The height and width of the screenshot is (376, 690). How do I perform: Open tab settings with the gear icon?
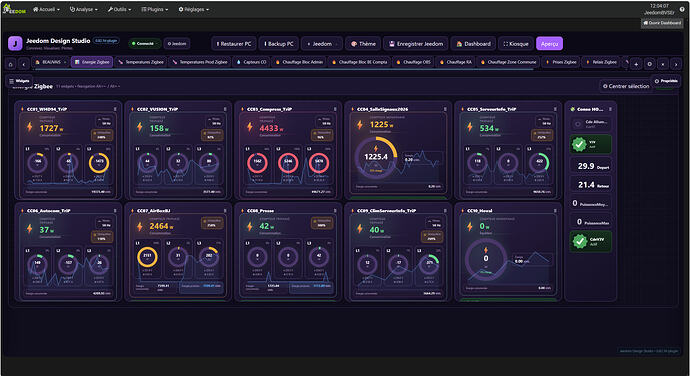tap(650, 64)
